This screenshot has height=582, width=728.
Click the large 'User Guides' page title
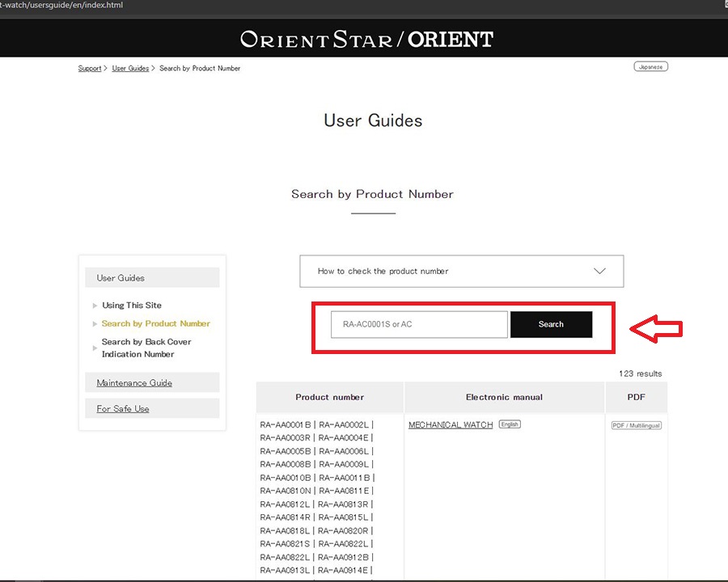point(373,120)
